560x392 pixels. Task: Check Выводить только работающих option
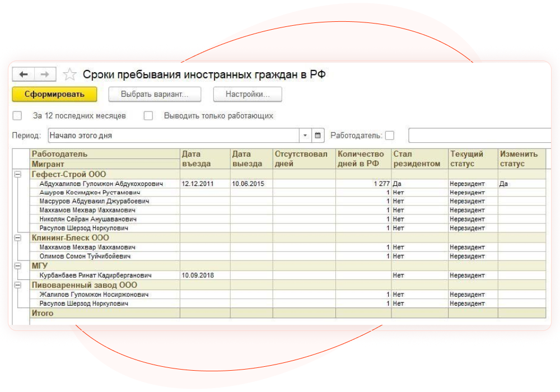click(148, 115)
